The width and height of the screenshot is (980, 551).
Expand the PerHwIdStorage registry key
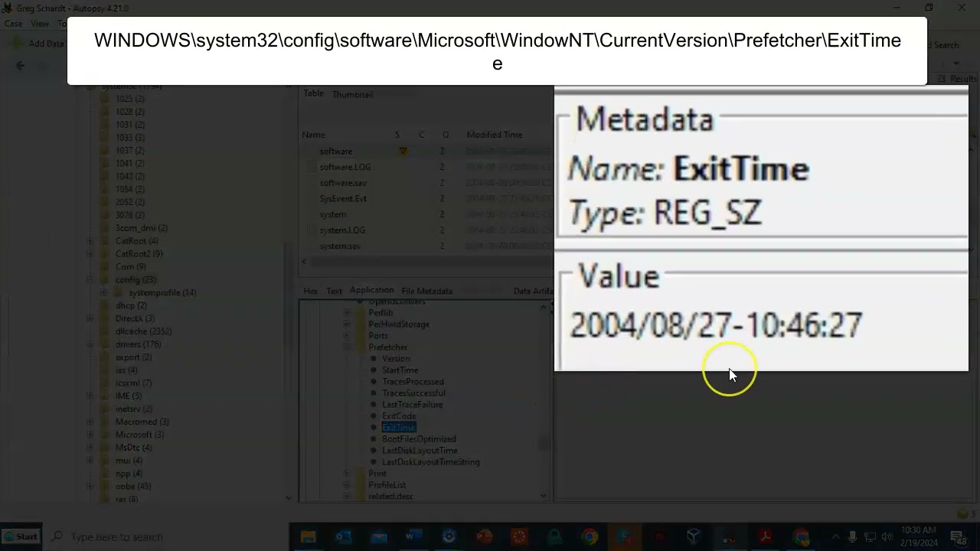[347, 324]
